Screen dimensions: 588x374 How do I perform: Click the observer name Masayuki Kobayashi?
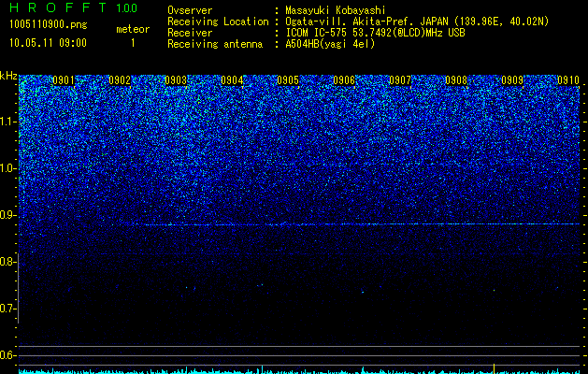pos(336,11)
